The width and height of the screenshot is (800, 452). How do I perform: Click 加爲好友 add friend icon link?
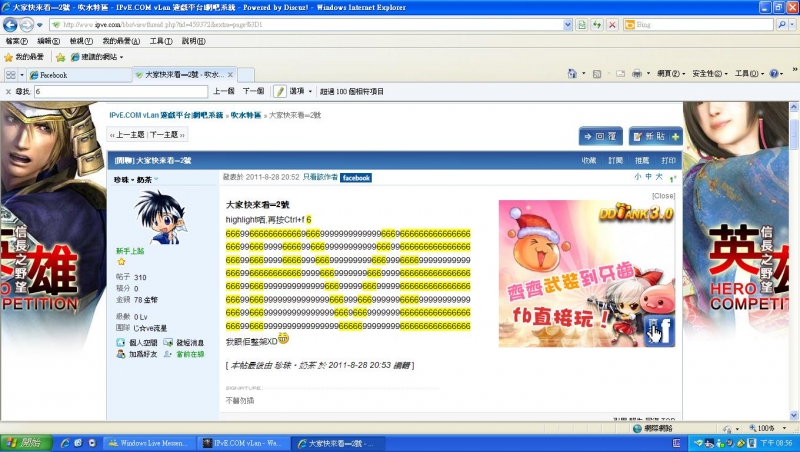tap(137, 354)
